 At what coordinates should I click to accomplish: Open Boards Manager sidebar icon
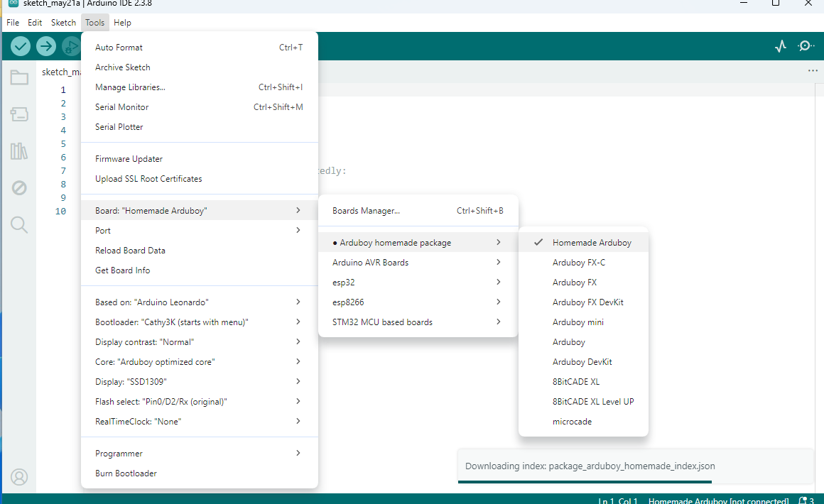tap(19, 114)
